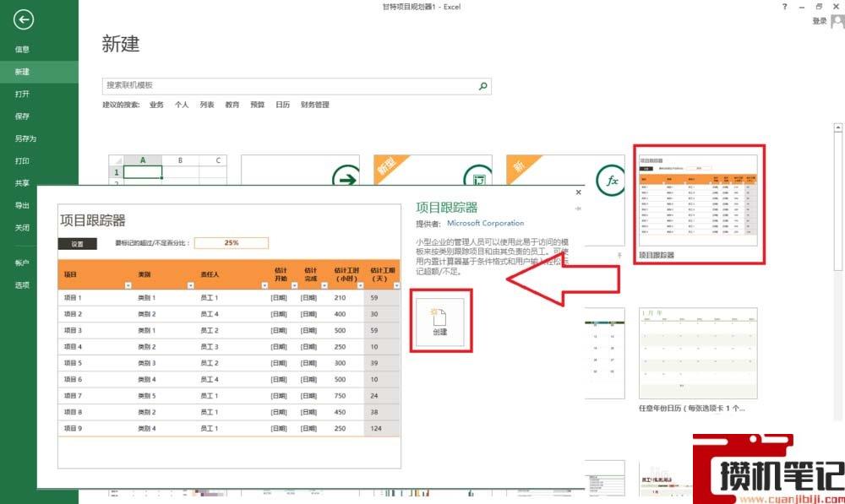Close the 项目跟踪器 preview dialog

pyautogui.click(x=578, y=192)
